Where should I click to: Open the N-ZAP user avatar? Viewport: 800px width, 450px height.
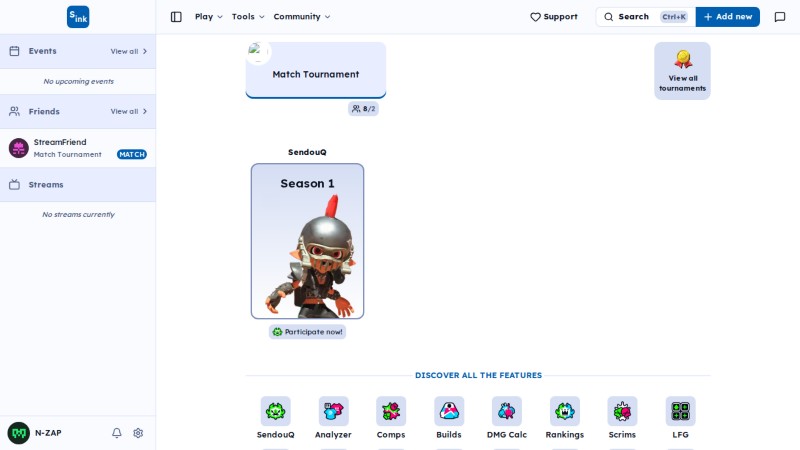click(19, 433)
